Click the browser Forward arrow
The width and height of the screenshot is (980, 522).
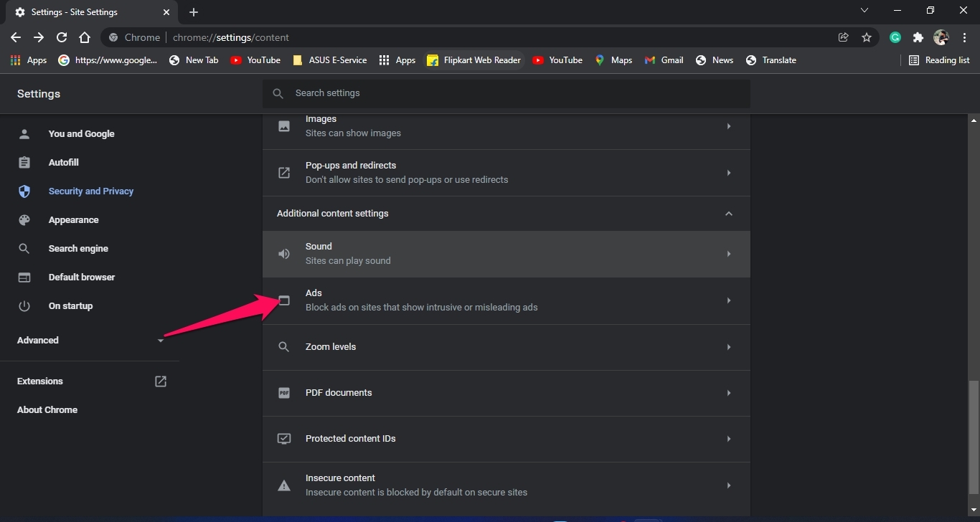(39, 37)
